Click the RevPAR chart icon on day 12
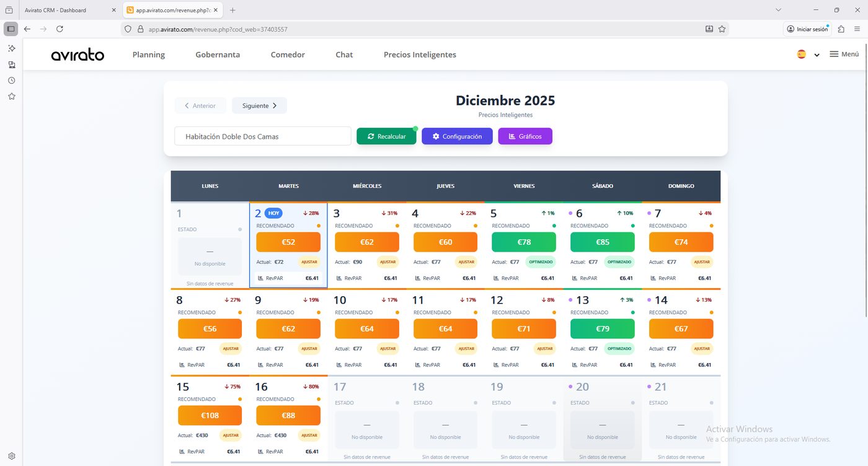 click(496, 365)
